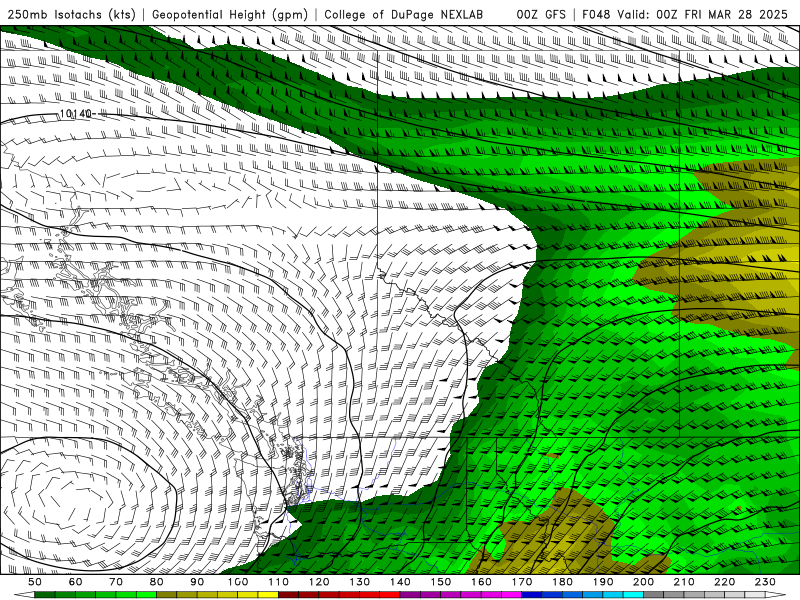Click the '200' value on the color scale
The image size is (800, 600).
tap(644, 582)
